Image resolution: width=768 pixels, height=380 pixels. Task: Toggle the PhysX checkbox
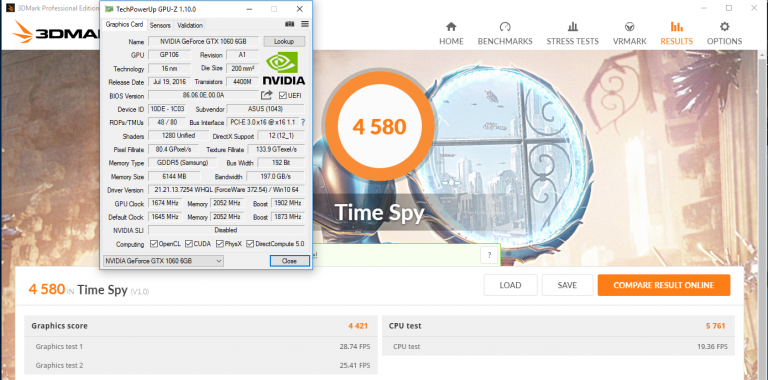(x=219, y=244)
